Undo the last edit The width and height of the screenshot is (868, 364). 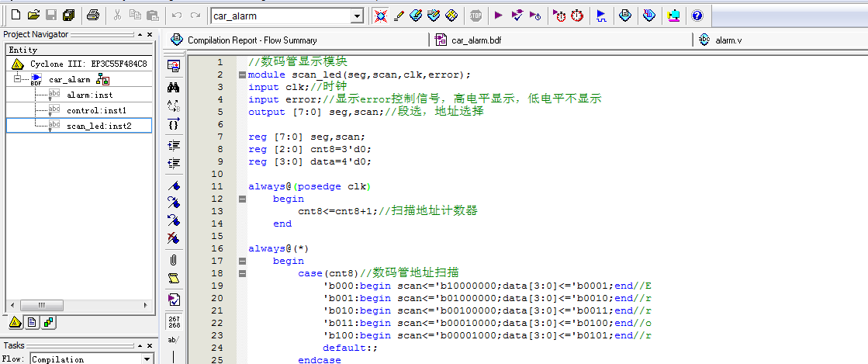[177, 16]
